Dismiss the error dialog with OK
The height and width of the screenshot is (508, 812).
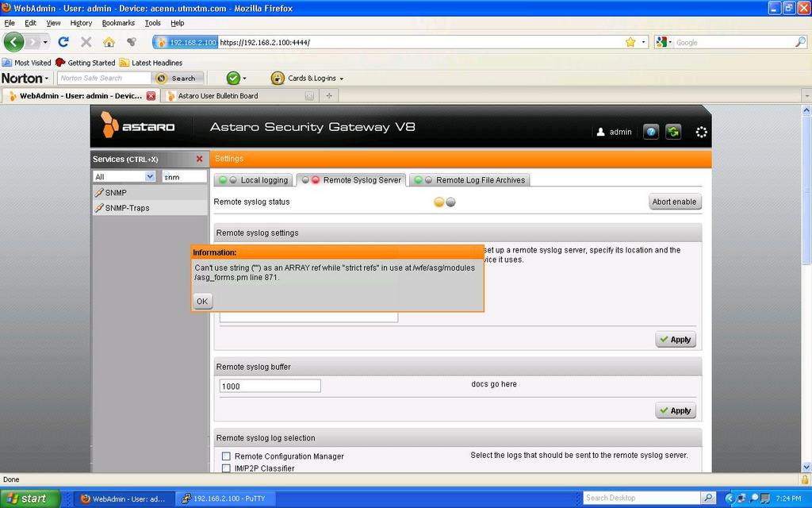point(202,302)
